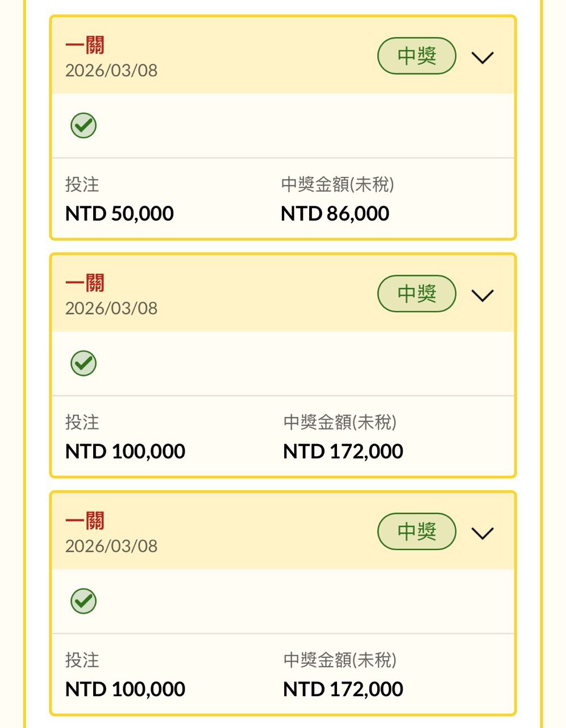The image size is (566, 728).
Task: Click the 2026/03/08 date on the bottom card
Action: pos(111,546)
